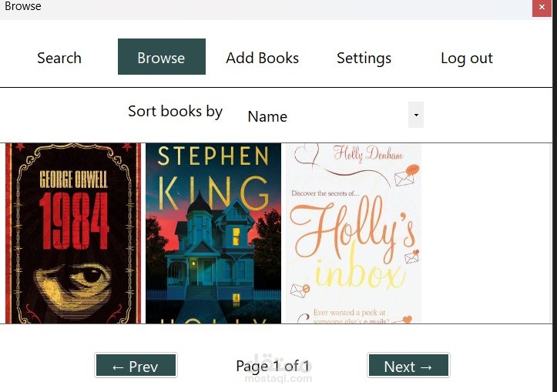Click Log out in the navigation bar
This screenshot has width=557, height=392.
[x=466, y=58]
